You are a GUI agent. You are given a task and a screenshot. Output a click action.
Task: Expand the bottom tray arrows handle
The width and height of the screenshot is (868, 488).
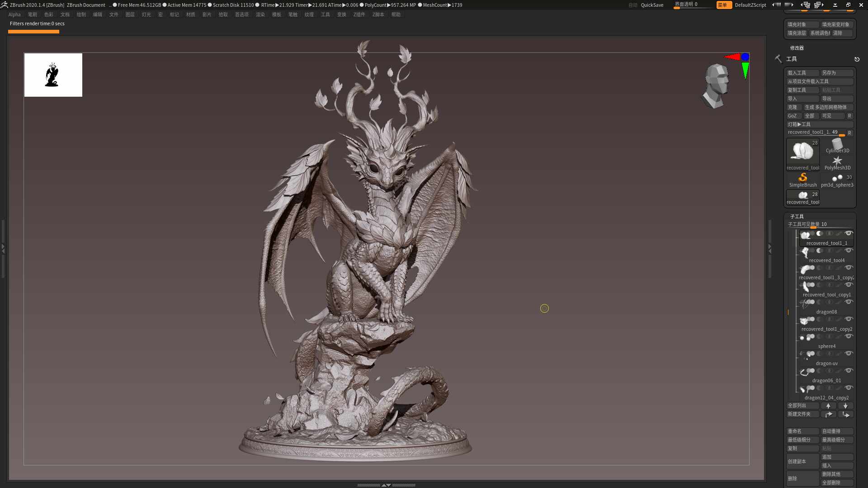click(x=386, y=485)
